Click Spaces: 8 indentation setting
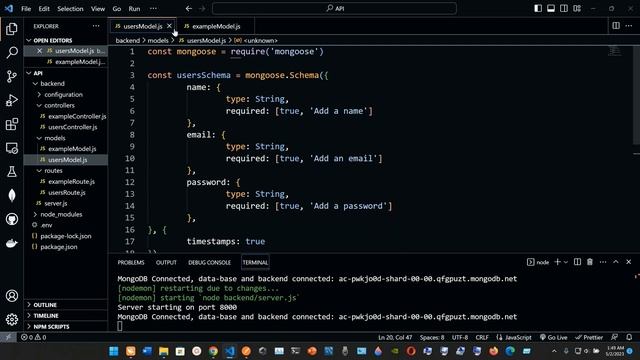The image size is (640, 360). tap(432, 337)
